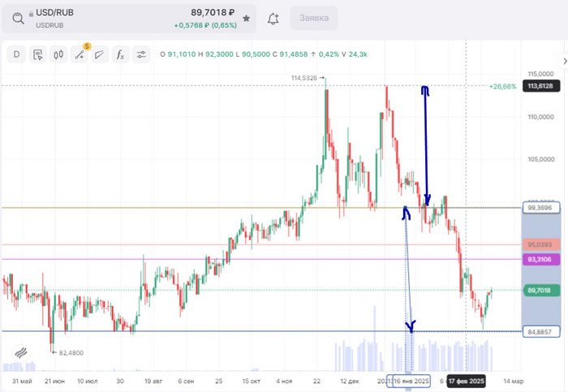The width and height of the screenshot is (568, 392).
Task: Toggle the favorite star for USD/RUB
Action: pyautogui.click(x=247, y=18)
